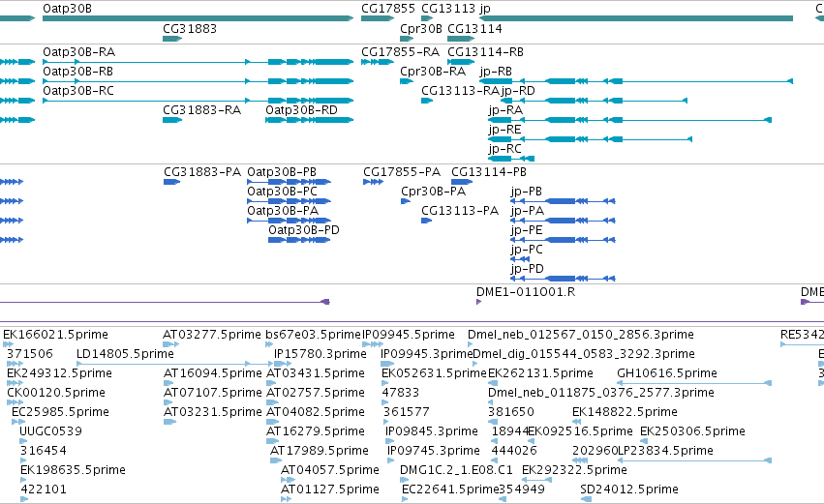Select the AT01127.5prime EST
The width and height of the screenshot is (824, 504).
pos(286,499)
